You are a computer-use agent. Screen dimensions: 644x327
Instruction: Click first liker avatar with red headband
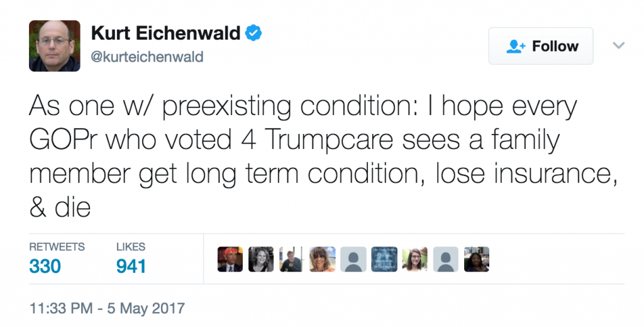click(230, 259)
